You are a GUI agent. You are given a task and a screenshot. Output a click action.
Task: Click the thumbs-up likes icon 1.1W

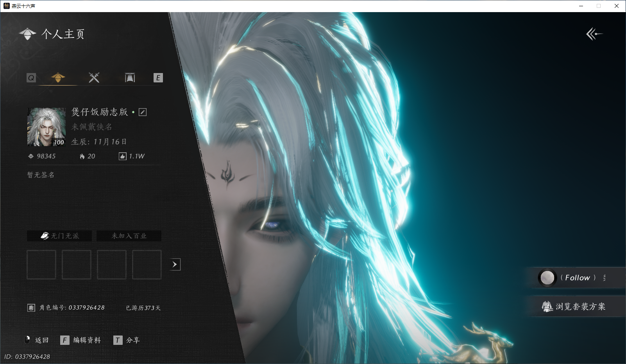[x=122, y=156]
